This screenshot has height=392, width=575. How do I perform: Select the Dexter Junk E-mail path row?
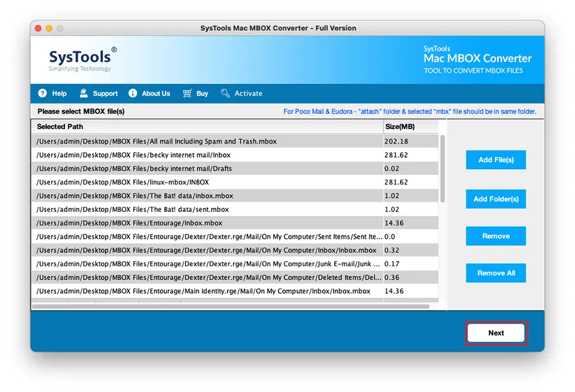(x=235, y=264)
